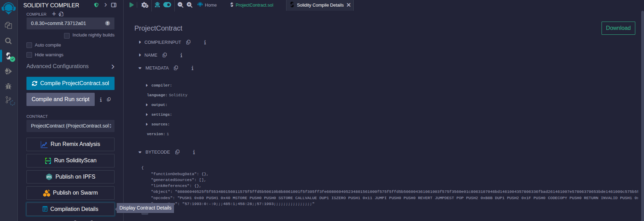The width and height of the screenshot is (644, 221).
Task: Enable the Auto compile checkbox
Action: point(29,45)
